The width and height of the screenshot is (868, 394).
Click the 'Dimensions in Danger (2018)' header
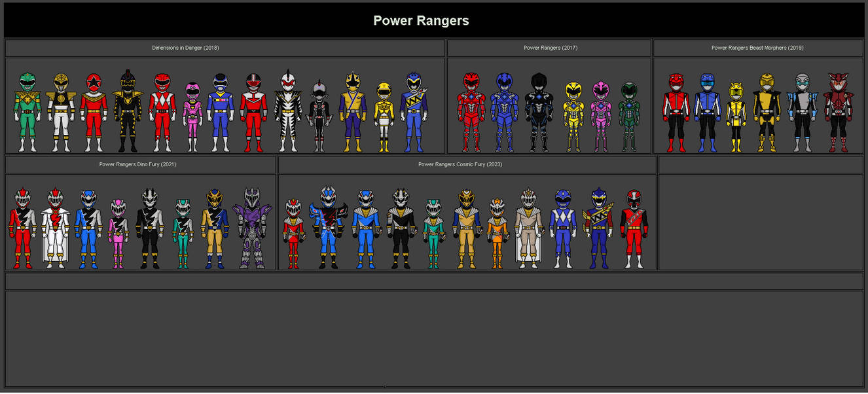coord(185,48)
